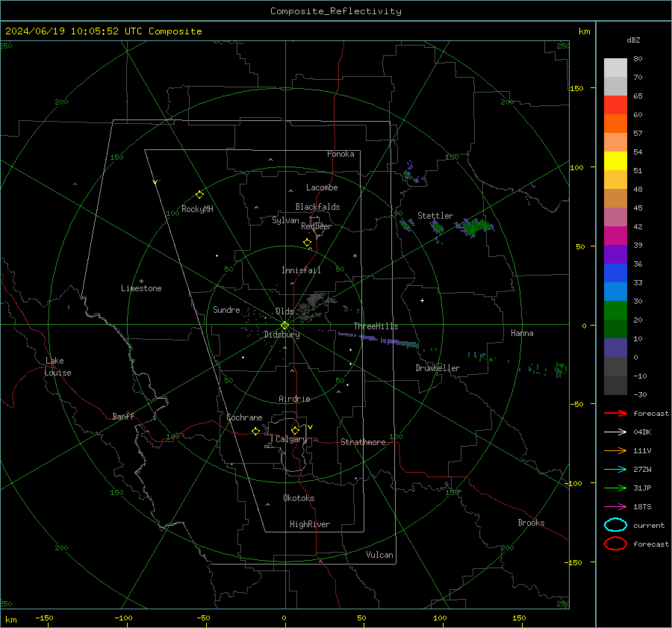This screenshot has height=628, width=672.
Task: Click the Innisfail label
Action: pos(301,270)
